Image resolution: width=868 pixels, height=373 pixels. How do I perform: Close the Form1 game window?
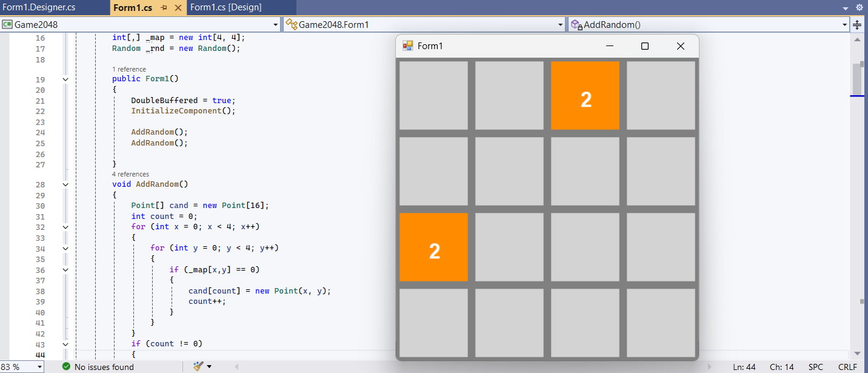pyautogui.click(x=680, y=46)
